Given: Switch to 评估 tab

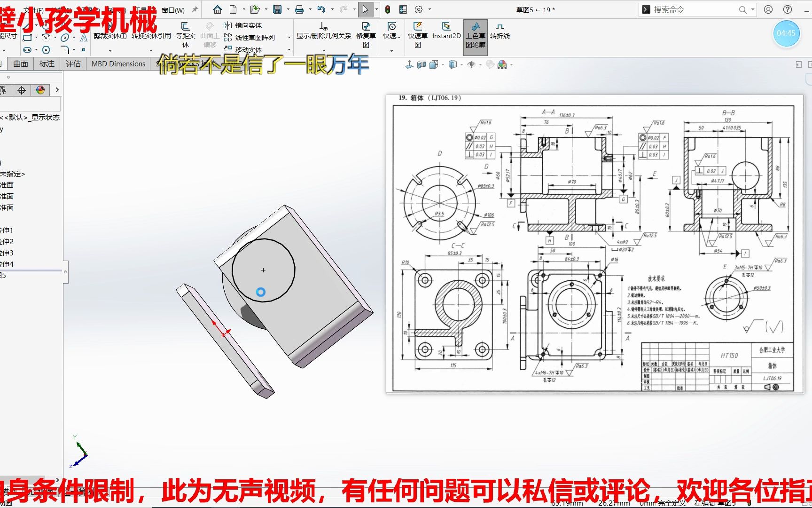Looking at the screenshot, I should tap(73, 63).
